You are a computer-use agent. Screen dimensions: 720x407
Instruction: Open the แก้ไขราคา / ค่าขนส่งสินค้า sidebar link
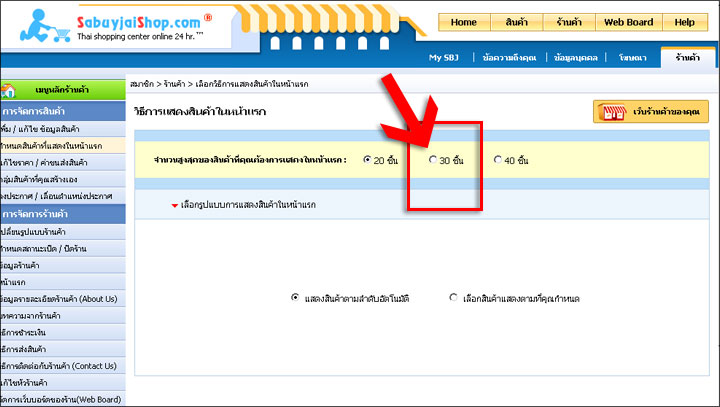click(62, 163)
